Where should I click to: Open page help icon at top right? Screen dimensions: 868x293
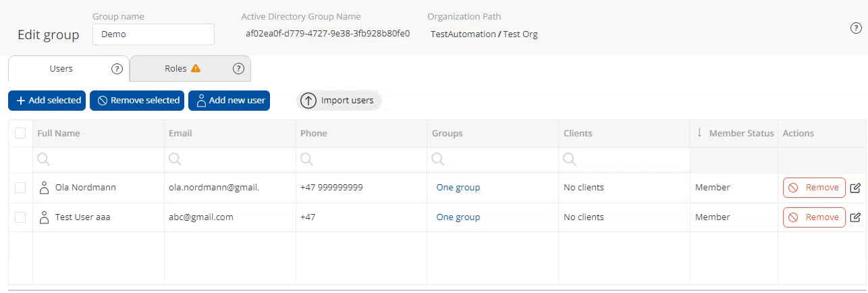coord(856,28)
